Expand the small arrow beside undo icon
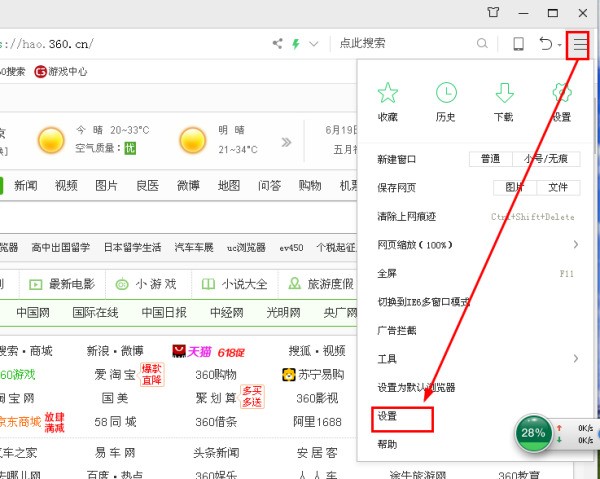 tap(559, 45)
